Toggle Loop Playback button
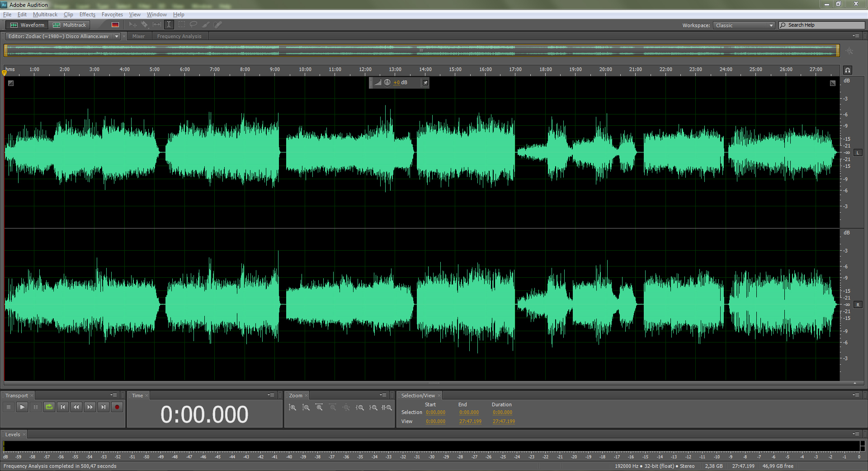Image resolution: width=868 pixels, height=471 pixels. [49, 407]
